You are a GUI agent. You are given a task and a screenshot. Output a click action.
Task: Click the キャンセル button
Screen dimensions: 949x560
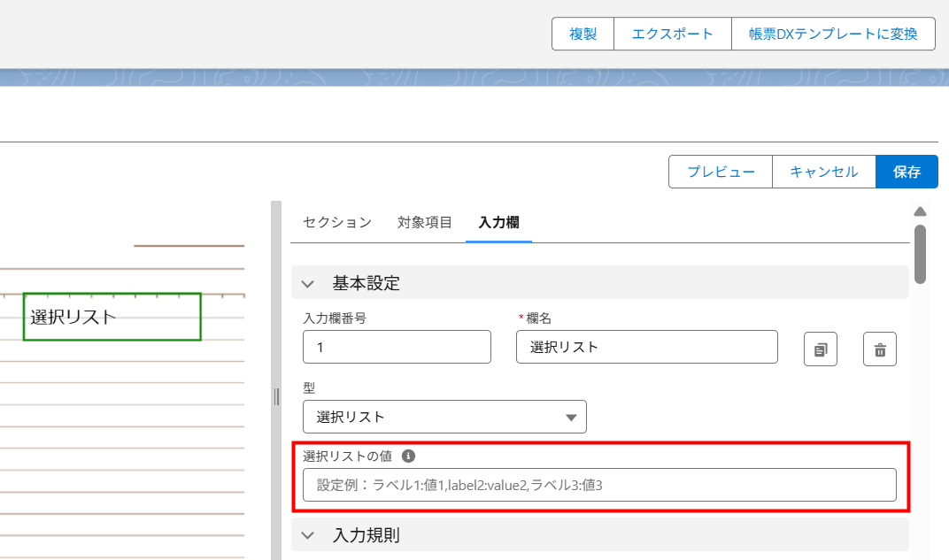(x=823, y=171)
